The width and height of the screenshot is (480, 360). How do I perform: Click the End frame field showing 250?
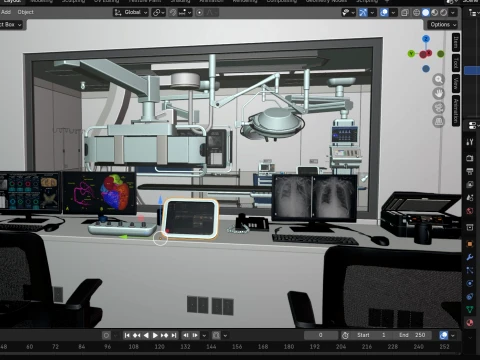tap(412, 335)
